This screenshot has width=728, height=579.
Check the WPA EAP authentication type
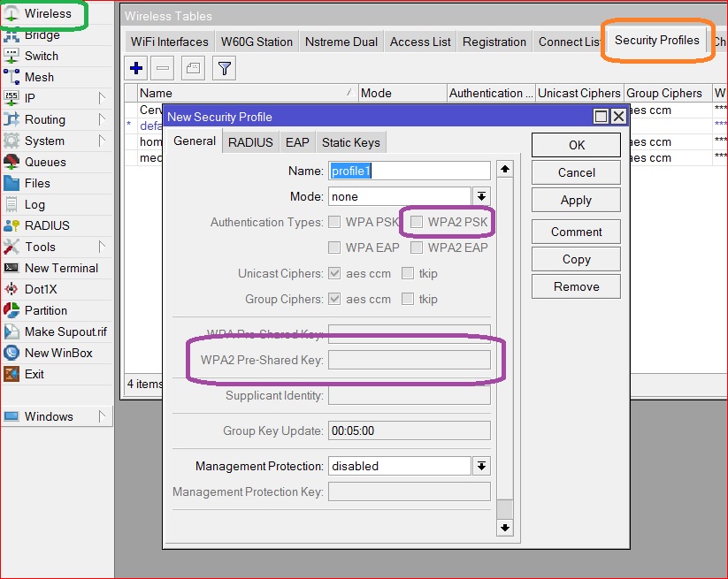click(334, 248)
